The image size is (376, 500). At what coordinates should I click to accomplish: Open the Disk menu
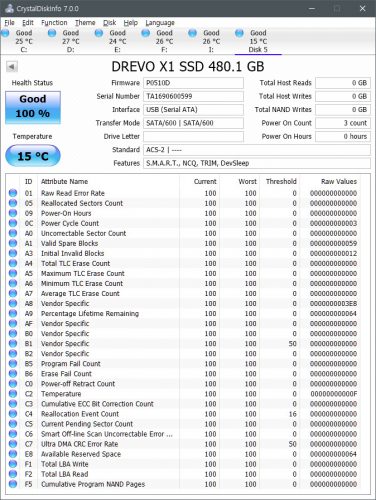pyautogui.click(x=109, y=23)
